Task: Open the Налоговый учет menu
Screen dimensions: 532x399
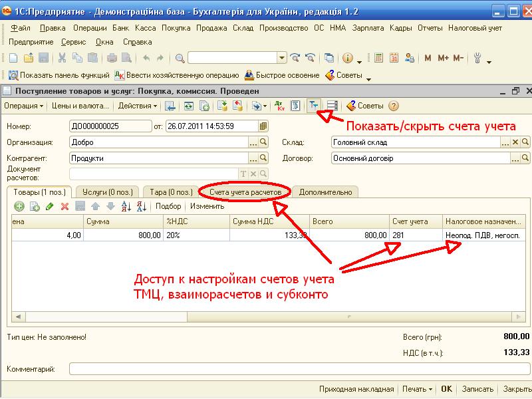Action: click(475, 28)
